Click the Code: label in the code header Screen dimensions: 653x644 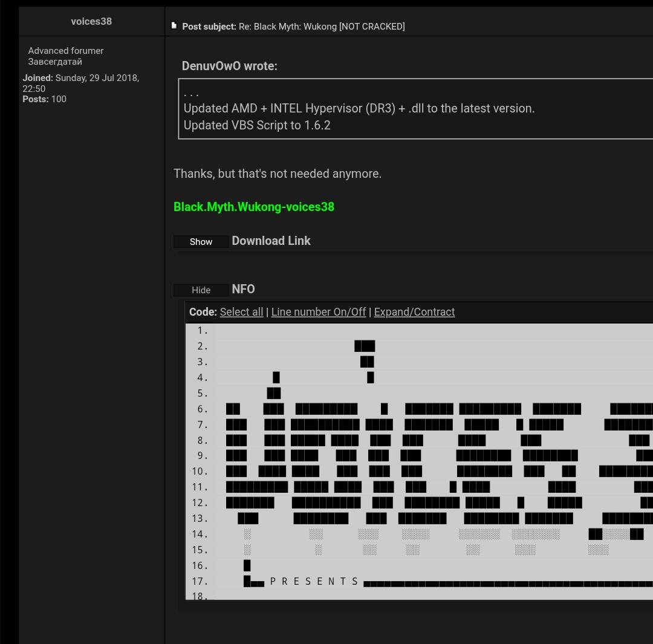click(203, 312)
